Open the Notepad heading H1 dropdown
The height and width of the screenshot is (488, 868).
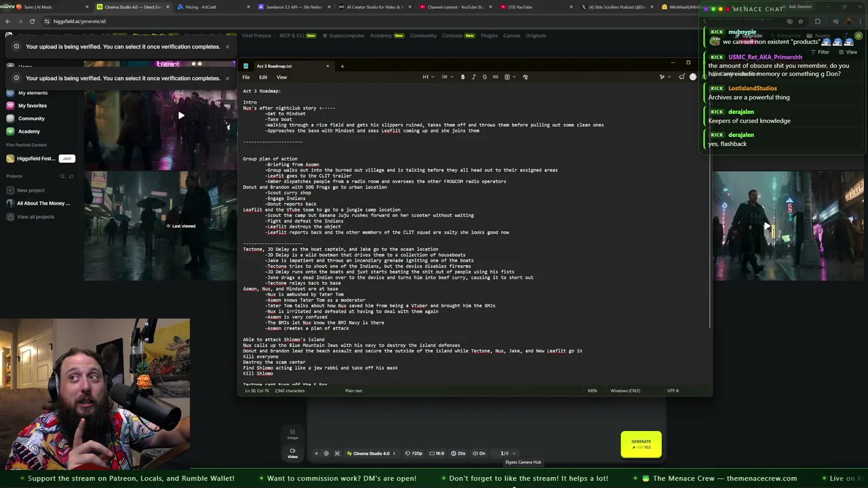pos(427,77)
